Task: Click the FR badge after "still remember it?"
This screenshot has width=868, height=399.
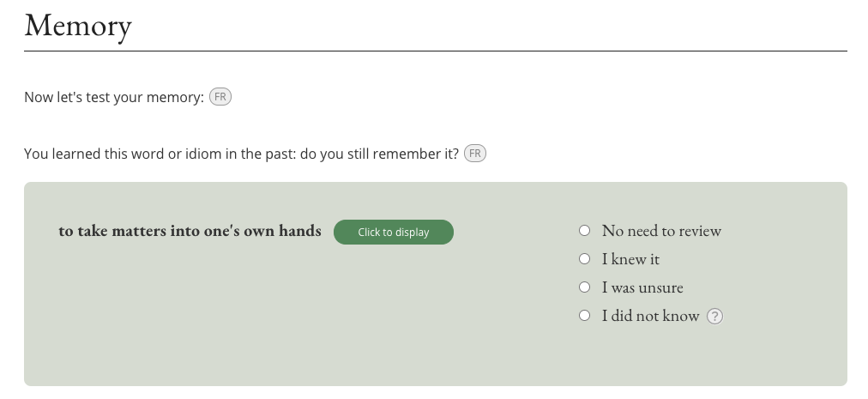Action: click(475, 154)
